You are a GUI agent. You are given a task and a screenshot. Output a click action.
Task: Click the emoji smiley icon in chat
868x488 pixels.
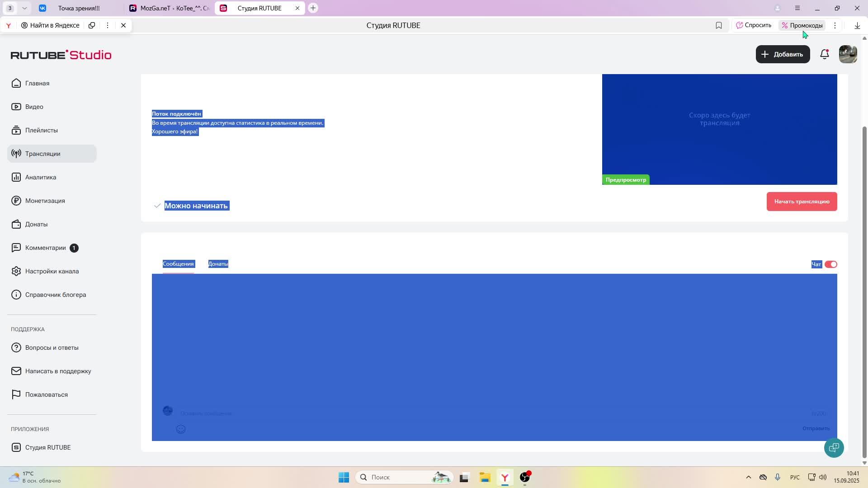181,429
